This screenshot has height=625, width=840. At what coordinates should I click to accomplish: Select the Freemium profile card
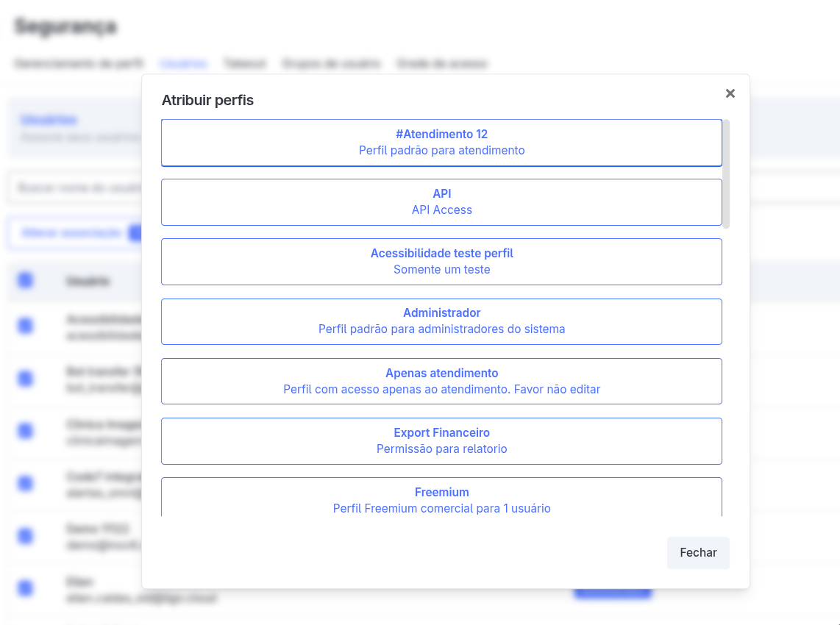(x=441, y=499)
